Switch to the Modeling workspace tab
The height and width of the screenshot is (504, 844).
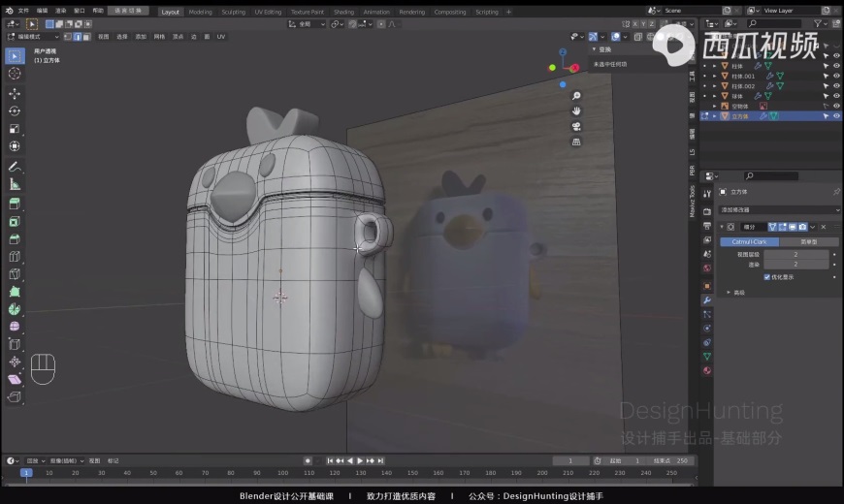click(200, 12)
